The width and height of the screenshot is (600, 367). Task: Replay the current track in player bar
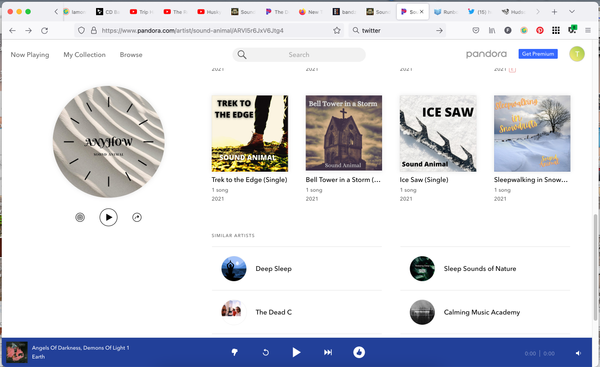pos(266,352)
